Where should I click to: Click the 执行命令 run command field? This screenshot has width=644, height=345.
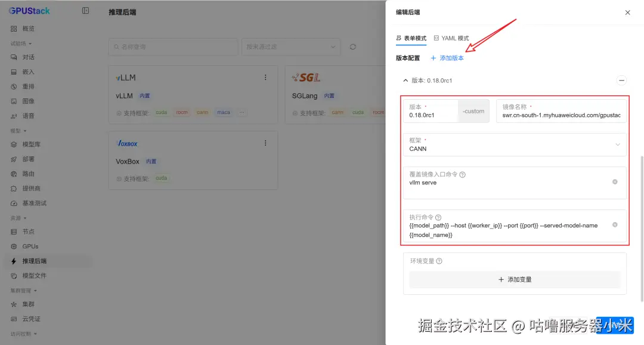point(515,226)
